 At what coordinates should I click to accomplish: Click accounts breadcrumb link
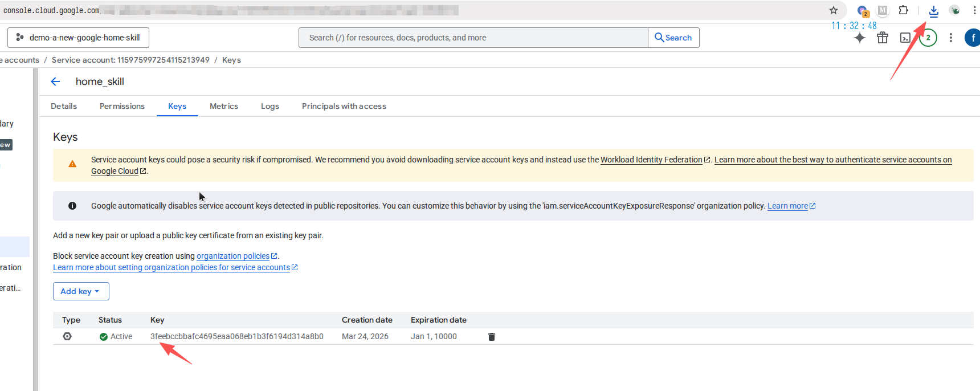point(20,60)
